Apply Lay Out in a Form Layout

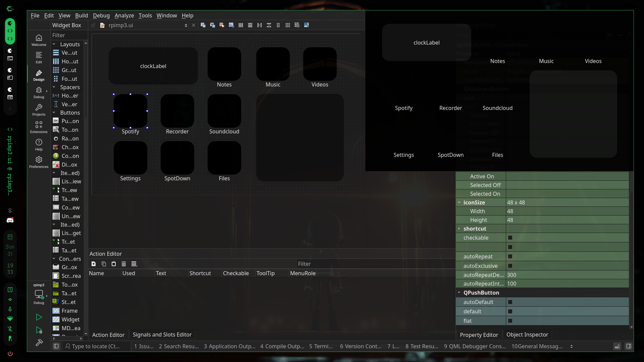pos(278,25)
